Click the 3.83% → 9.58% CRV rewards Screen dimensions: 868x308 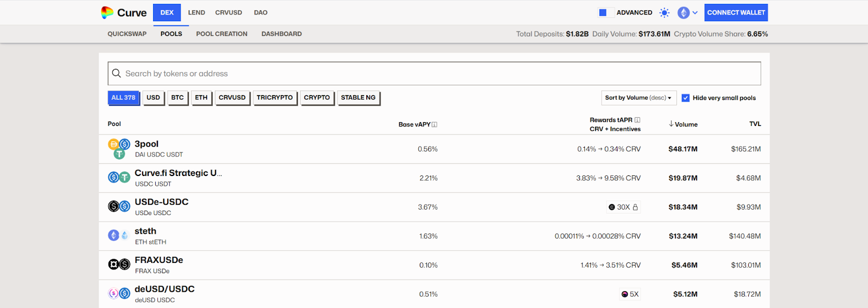point(608,178)
